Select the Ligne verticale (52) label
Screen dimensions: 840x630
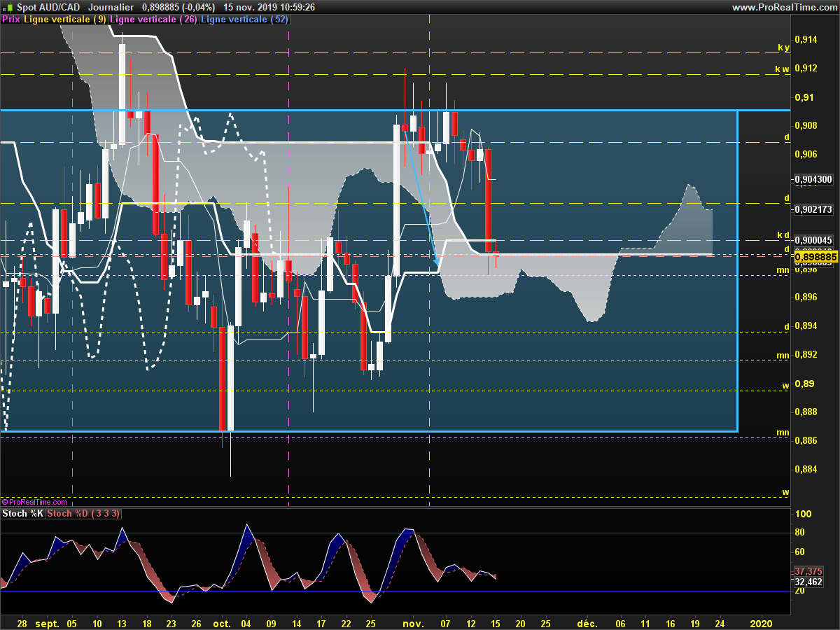(x=244, y=20)
